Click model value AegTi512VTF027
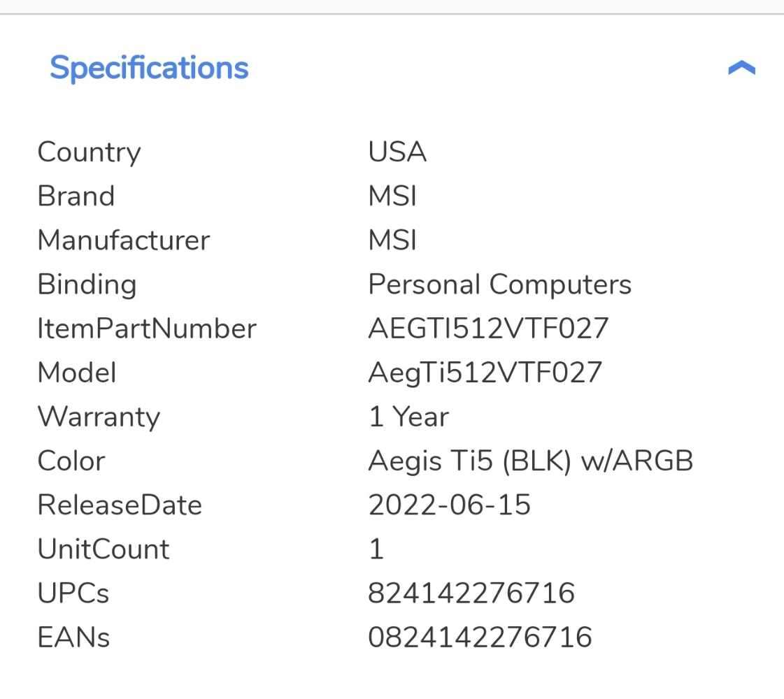Image resolution: width=784 pixels, height=699 pixels. (485, 373)
